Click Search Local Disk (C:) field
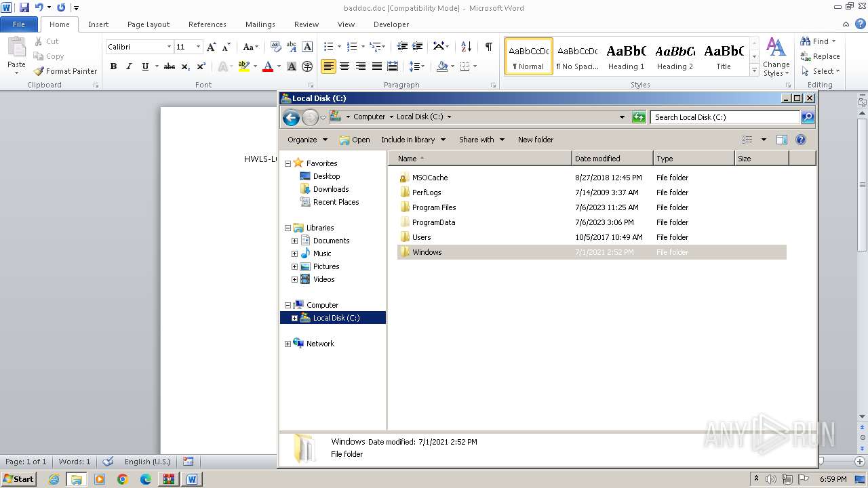Screen dimensions: 868x488 point(725,117)
